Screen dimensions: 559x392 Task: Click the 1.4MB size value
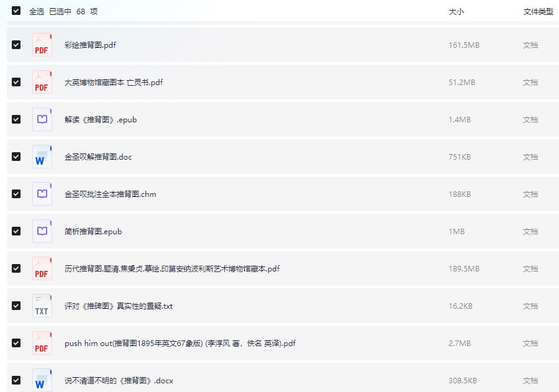point(460,120)
